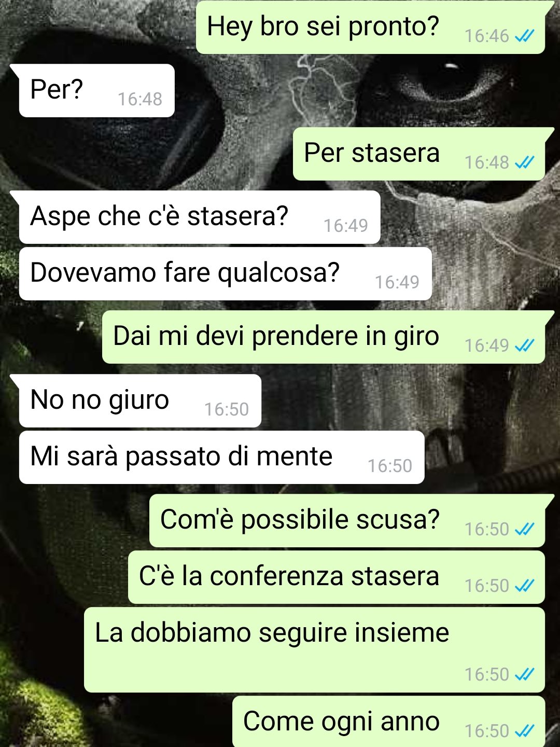The width and height of the screenshot is (560, 747).
Task: Select the 'Per stasera' sent message
Action: tap(419, 154)
